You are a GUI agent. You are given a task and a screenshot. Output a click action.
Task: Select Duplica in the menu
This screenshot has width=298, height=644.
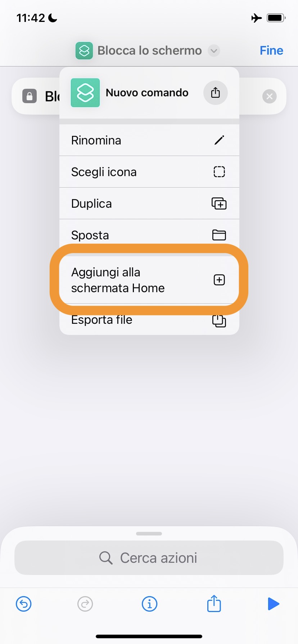point(149,203)
